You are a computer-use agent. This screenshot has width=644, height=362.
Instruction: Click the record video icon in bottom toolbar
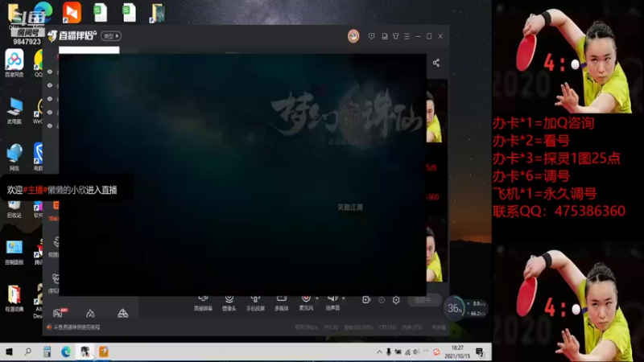366,300
